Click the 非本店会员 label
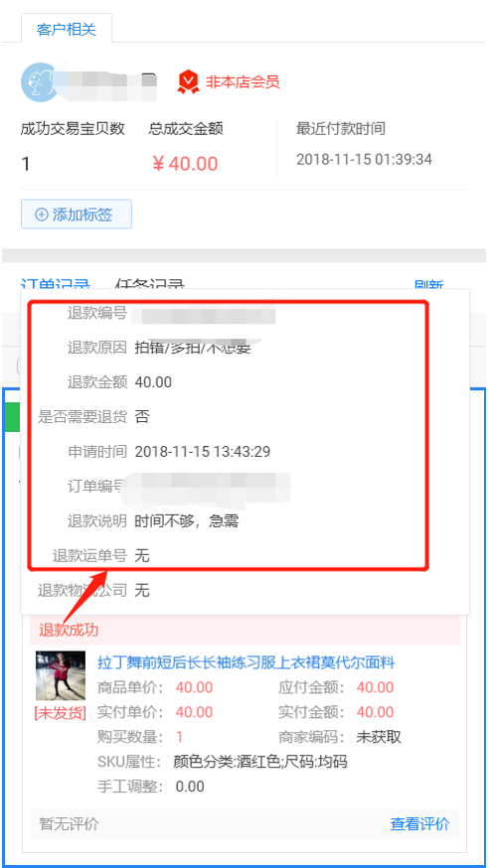This screenshot has width=488, height=868. 243,82
